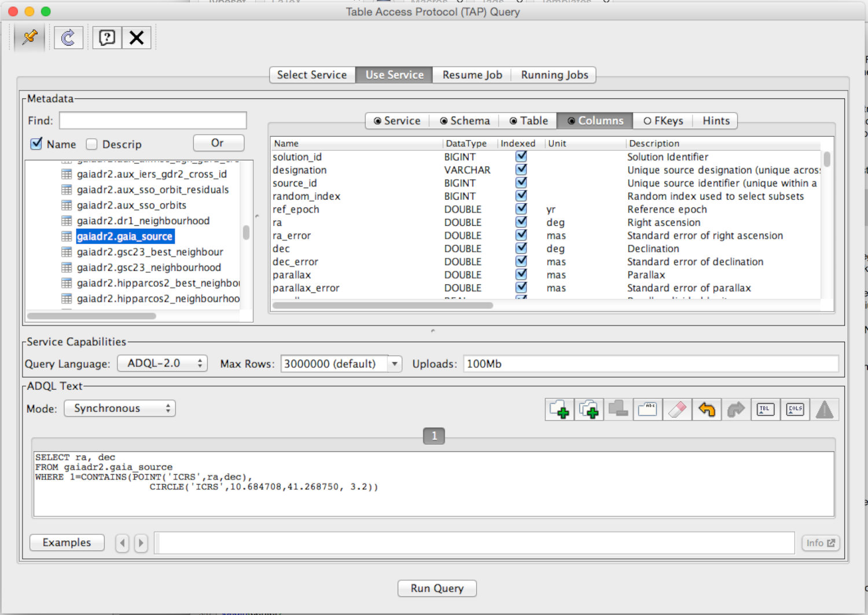The image size is (868, 615).
Task: Toggle the Indexed checkbox for parallax row
Action: tap(521, 274)
